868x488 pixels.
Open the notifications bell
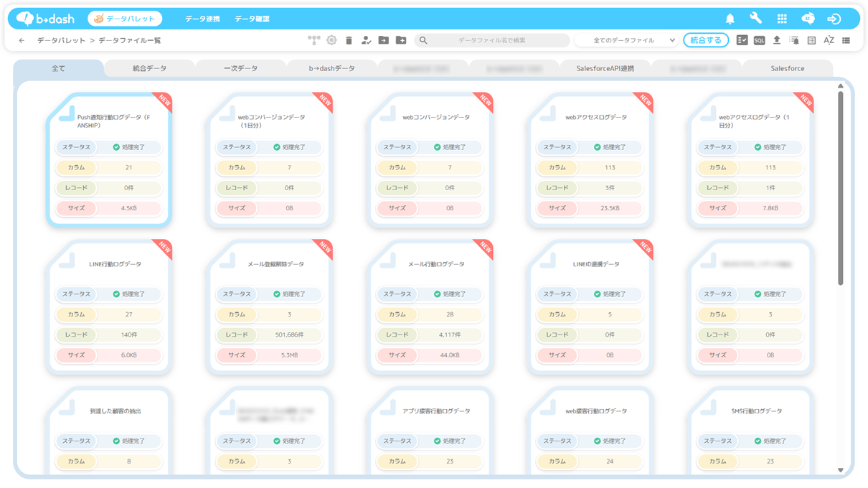pyautogui.click(x=730, y=19)
